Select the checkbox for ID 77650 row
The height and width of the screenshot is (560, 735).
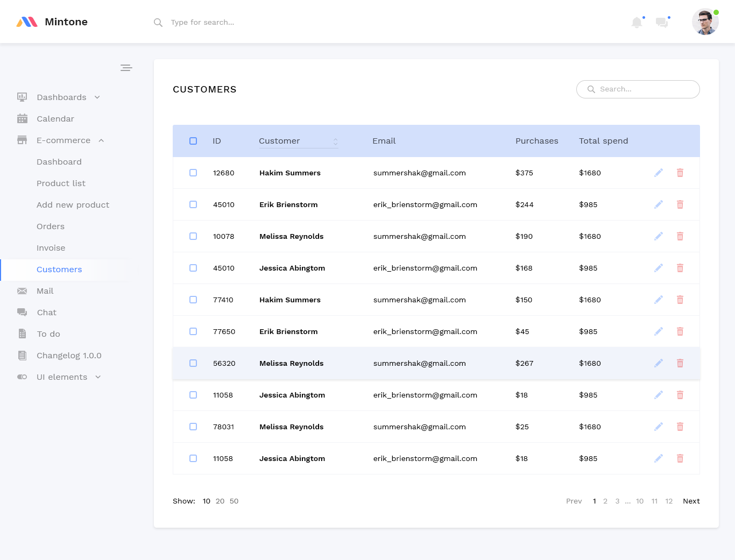pyautogui.click(x=193, y=331)
